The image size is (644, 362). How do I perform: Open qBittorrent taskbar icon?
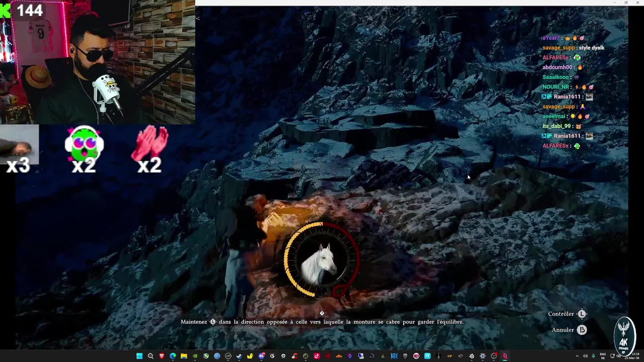(x=217, y=356)
